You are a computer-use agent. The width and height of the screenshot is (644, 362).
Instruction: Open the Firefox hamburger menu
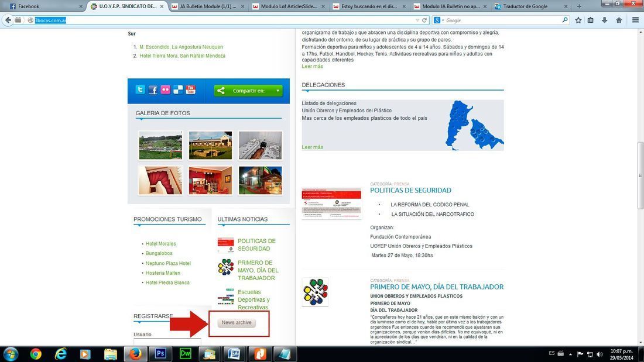click(635, 20)
